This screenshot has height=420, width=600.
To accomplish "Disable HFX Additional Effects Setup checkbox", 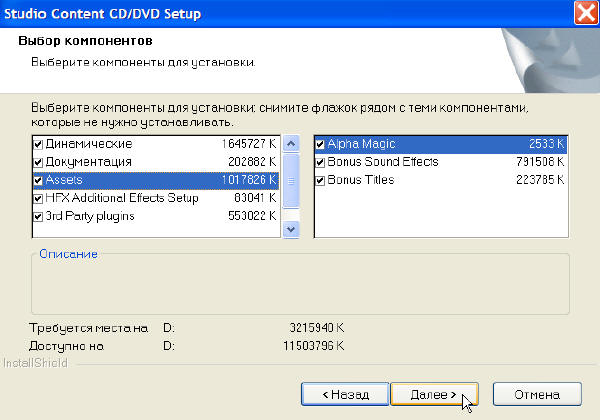I will [38, 198].
